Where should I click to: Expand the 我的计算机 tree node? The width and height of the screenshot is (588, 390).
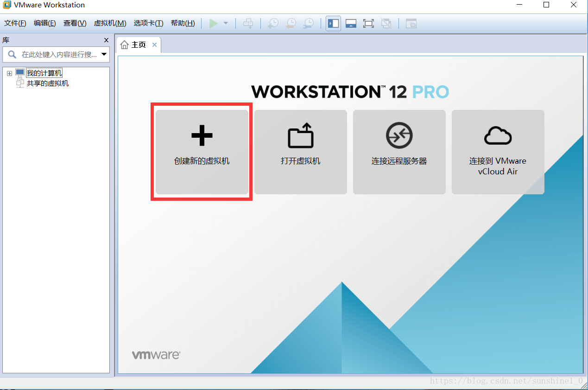click(x=9, y=73)
